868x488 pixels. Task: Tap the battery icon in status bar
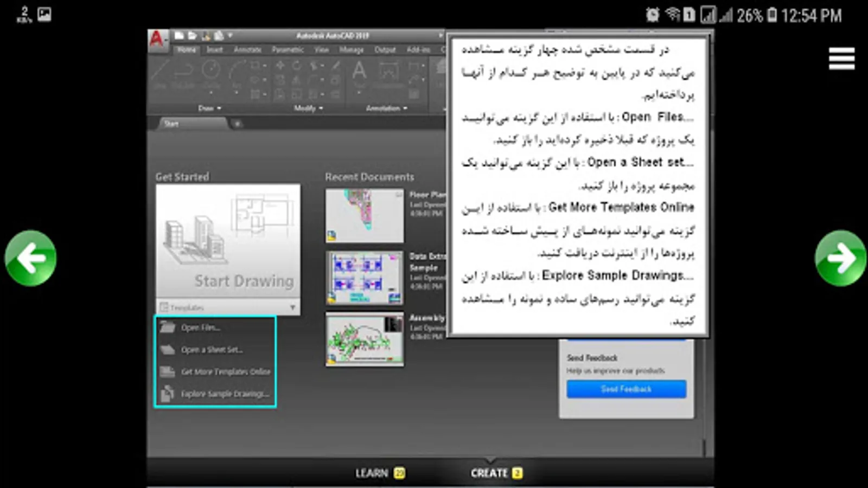click(x=771, y=15)
